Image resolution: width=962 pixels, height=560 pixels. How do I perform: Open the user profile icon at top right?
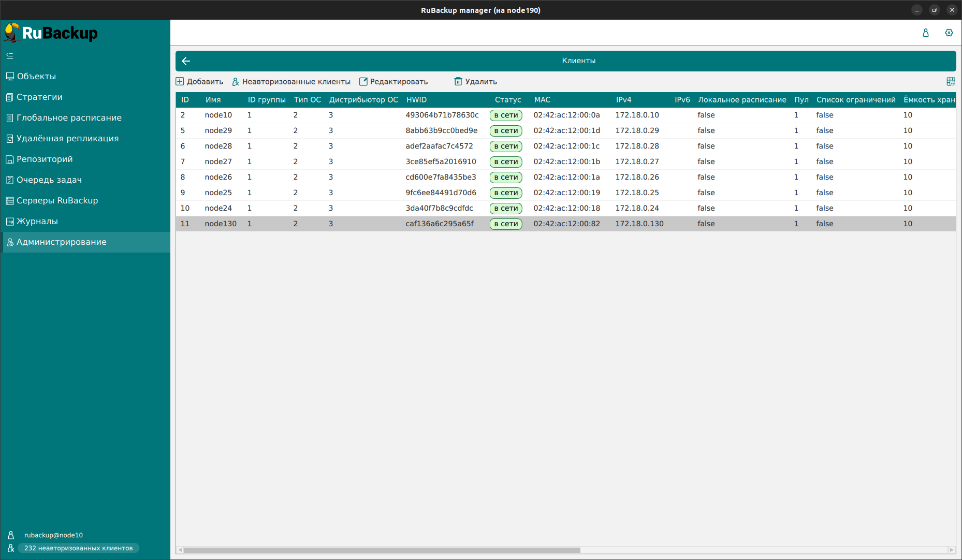tap(925, 33)
